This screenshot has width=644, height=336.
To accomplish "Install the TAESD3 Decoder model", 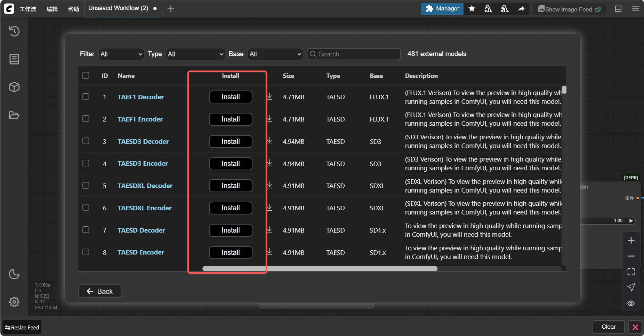I will tap(231, 141).
